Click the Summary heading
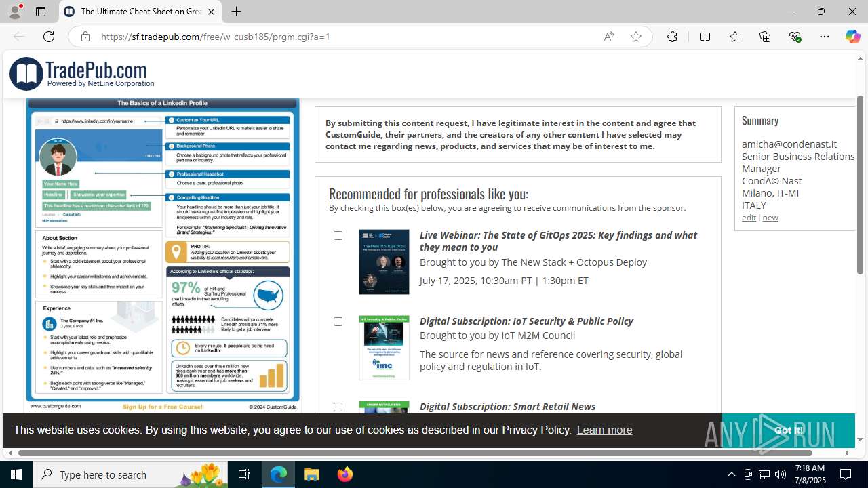The image size is (868, 488). (760, 120)
